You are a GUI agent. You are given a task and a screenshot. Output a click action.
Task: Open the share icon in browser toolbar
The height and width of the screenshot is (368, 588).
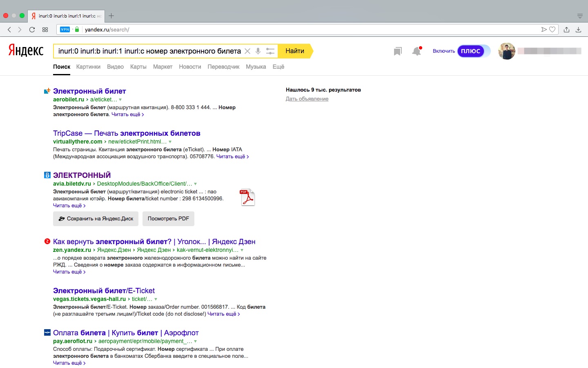(566, 29)
